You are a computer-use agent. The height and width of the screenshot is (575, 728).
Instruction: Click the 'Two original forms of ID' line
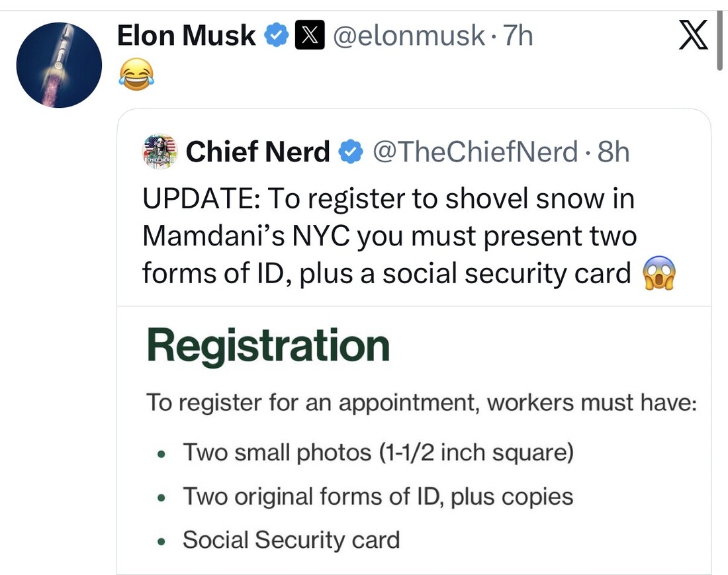point(377,496)
